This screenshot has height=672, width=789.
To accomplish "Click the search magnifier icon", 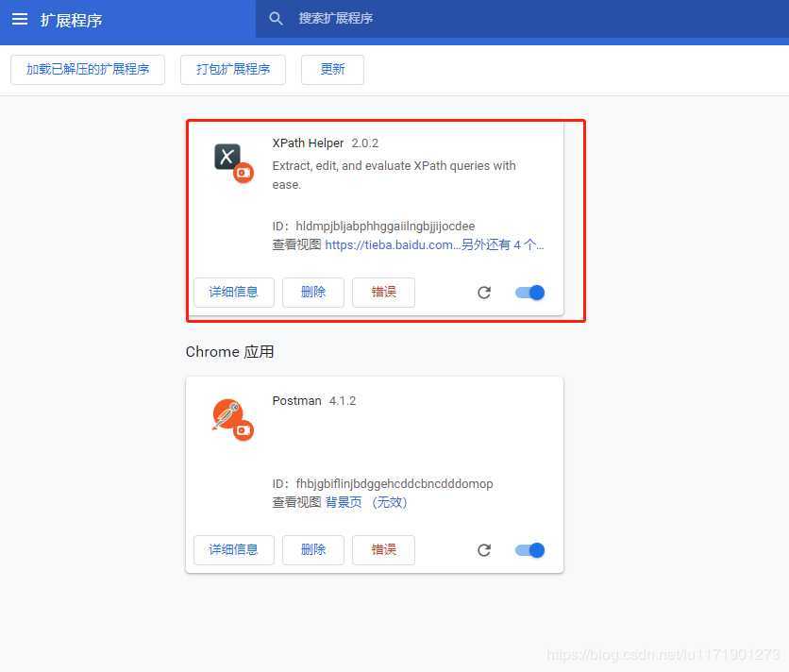I will point(276,19).
